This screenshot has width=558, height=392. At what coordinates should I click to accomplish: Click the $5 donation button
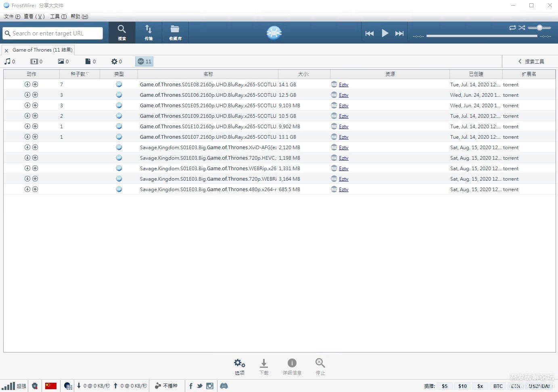(x=445, y=386)
